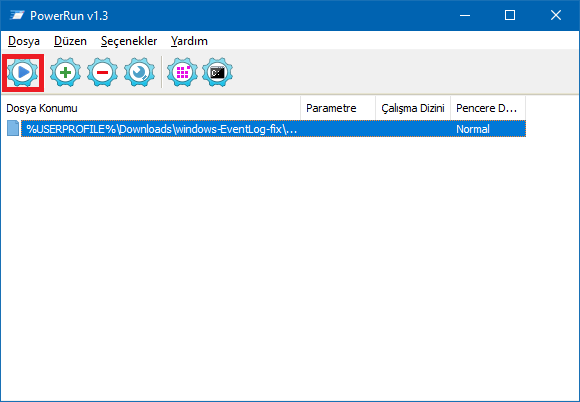Launch Command Prompt gear icon
Image resolution: width=580 pixels, height=402 pixels.
pos(218,72)
